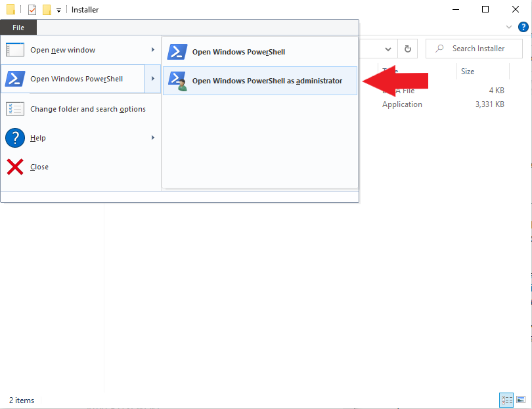Click the quick access New folder icon
Screen dimensions: 532x409
[47, 10]
